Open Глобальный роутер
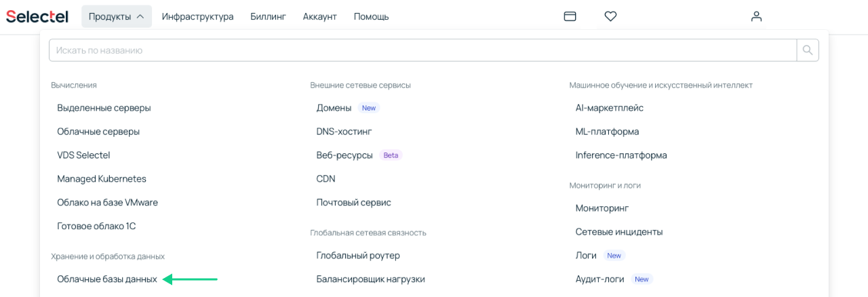868x297 pixels. pos(358,256)
